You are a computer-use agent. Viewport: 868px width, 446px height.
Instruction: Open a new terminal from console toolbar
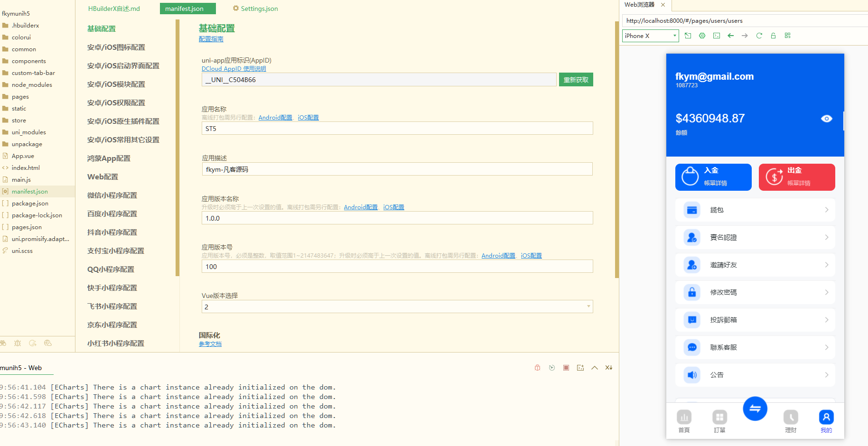tap(580, 367)
